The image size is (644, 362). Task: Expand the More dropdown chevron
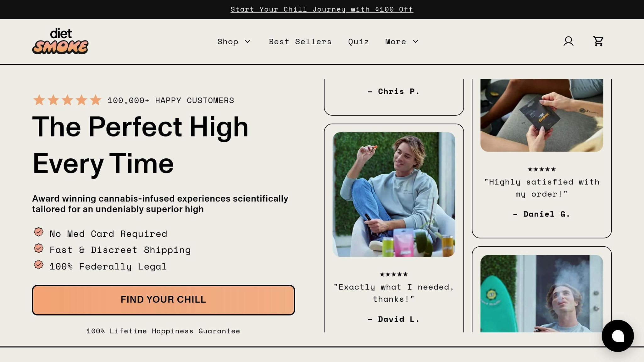point(416,41)
